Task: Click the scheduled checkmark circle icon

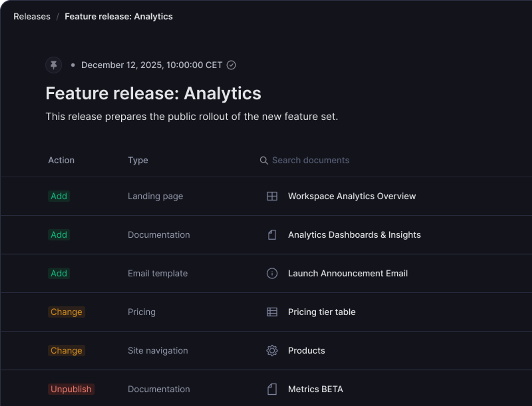Action: coord(231,65)
